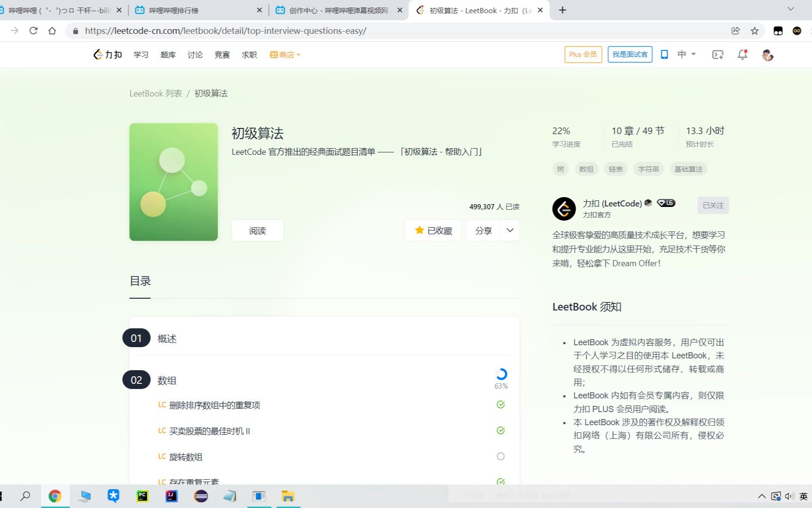Click the browser forward arrow

[15, 31]
